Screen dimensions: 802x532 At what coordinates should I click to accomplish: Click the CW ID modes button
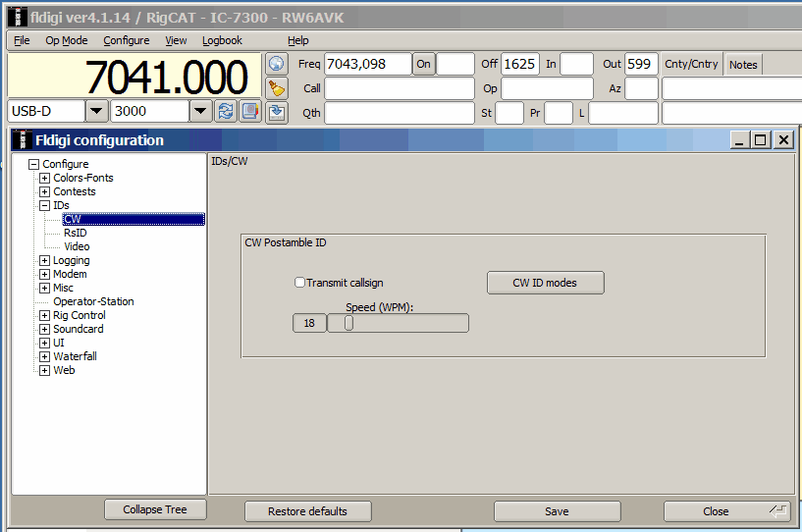click(x=545, y=283)
